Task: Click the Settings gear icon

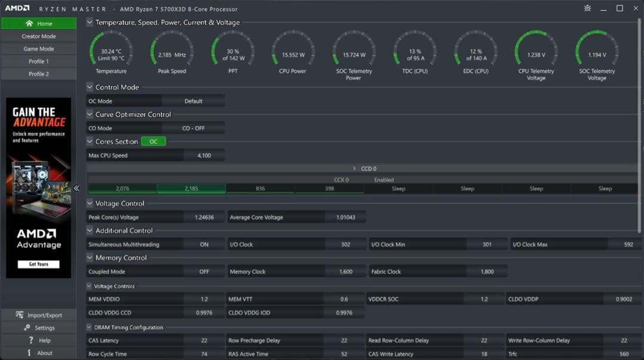Action: pyautogui.click(x=27, y=328)
